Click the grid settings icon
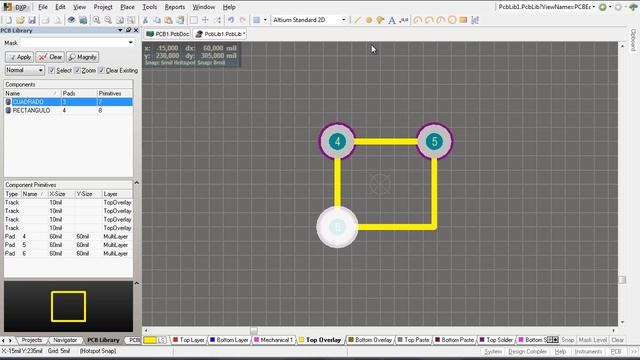This screenshot has height=360, width=640. 256,20
